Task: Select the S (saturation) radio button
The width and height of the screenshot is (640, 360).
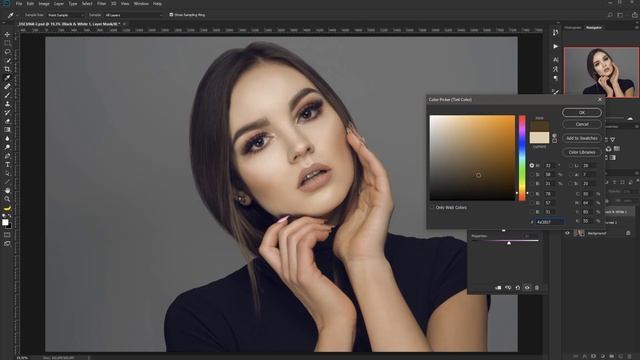Action: [x=532, y=175]
